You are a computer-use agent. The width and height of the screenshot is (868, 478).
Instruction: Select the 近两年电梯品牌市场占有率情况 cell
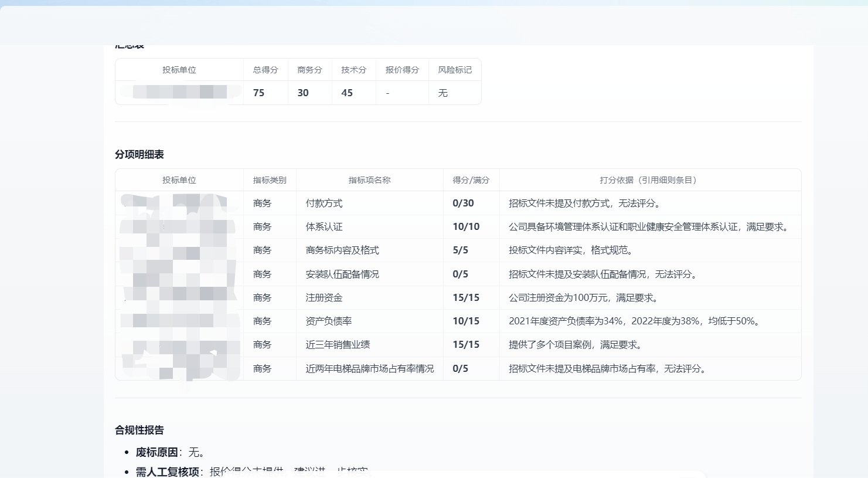[x=370, y=368]
